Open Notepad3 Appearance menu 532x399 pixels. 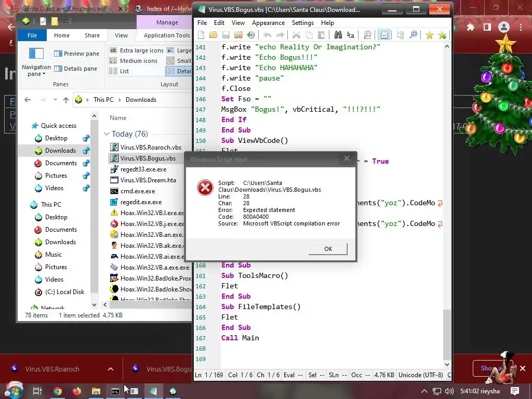[x=268, y=23]
